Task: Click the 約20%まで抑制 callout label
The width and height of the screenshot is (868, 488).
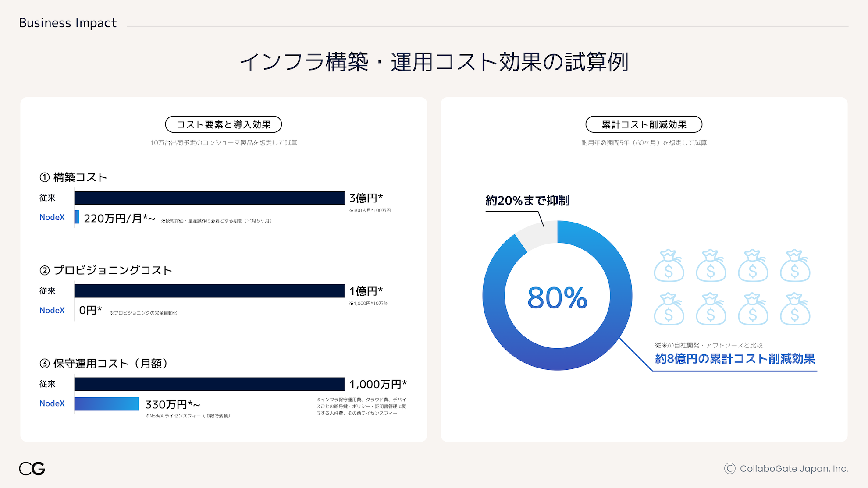Action: [x=527, y=201]
